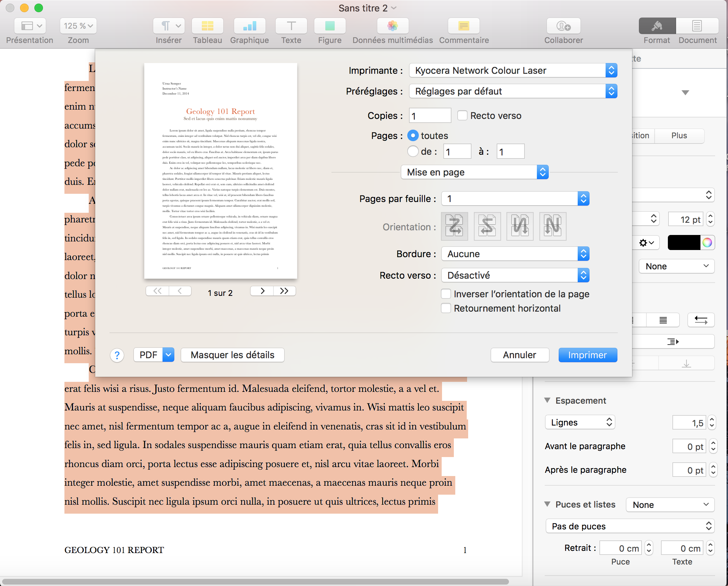This screenshot has height=586, width=728.
Task: Click the align bottom vertical icon
Action: click(686, 363)
